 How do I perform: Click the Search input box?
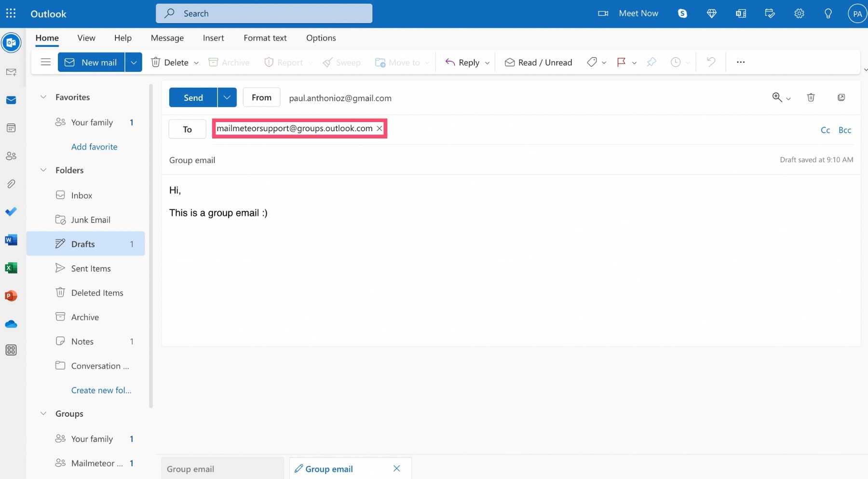tap(264, 14)
